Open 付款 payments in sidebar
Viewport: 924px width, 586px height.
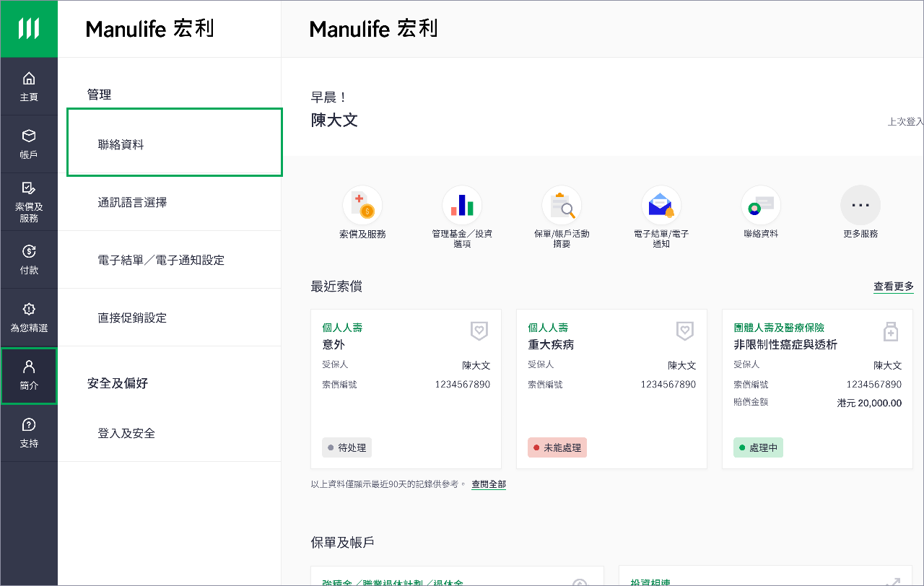(29, 260)
